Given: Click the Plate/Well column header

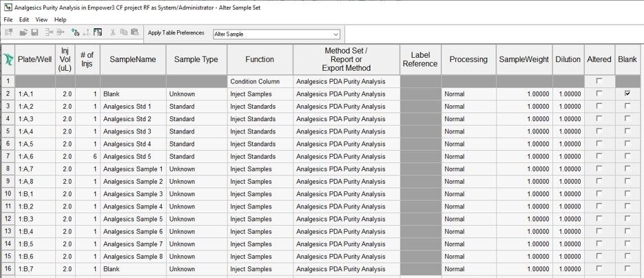Looking at the screenshot, I should click(x=35, y=59).
